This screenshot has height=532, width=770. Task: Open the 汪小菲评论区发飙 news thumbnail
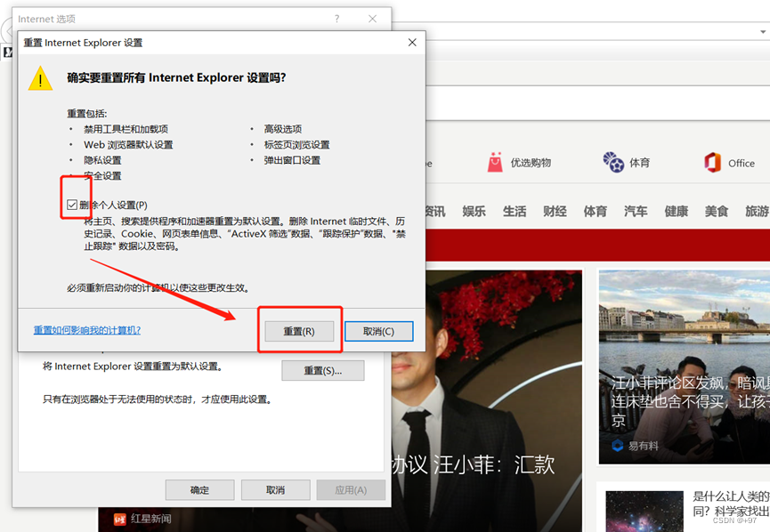point(684,367)
